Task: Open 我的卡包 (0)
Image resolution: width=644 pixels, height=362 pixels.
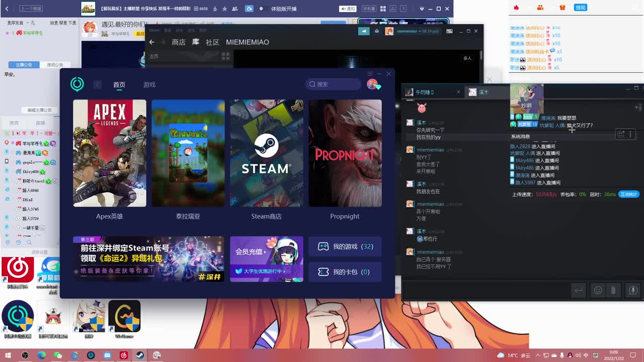Action: click(345, 271)
